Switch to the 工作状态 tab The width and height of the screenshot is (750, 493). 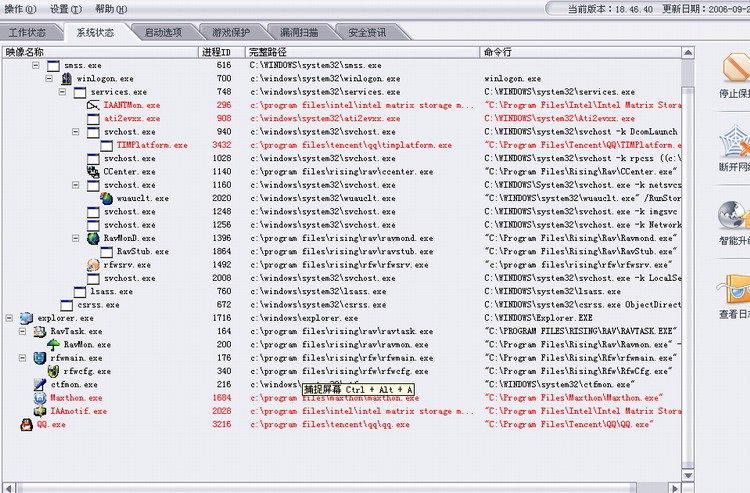pos(28,32)
